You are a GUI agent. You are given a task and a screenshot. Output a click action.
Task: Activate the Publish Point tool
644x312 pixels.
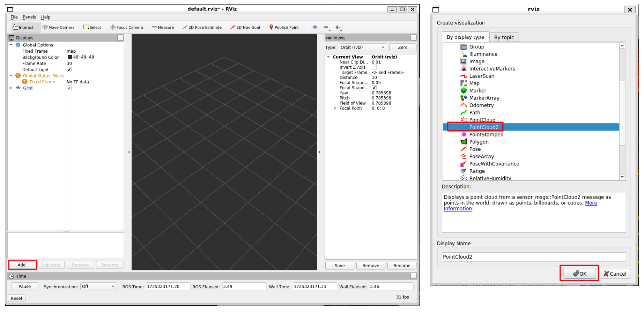coord(284,27)
